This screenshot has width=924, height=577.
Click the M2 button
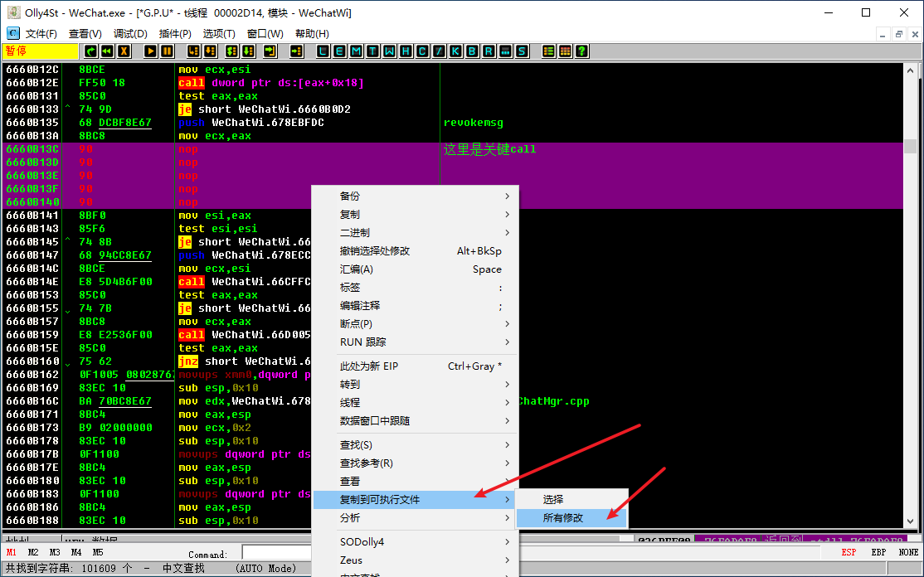click(33, 552)
